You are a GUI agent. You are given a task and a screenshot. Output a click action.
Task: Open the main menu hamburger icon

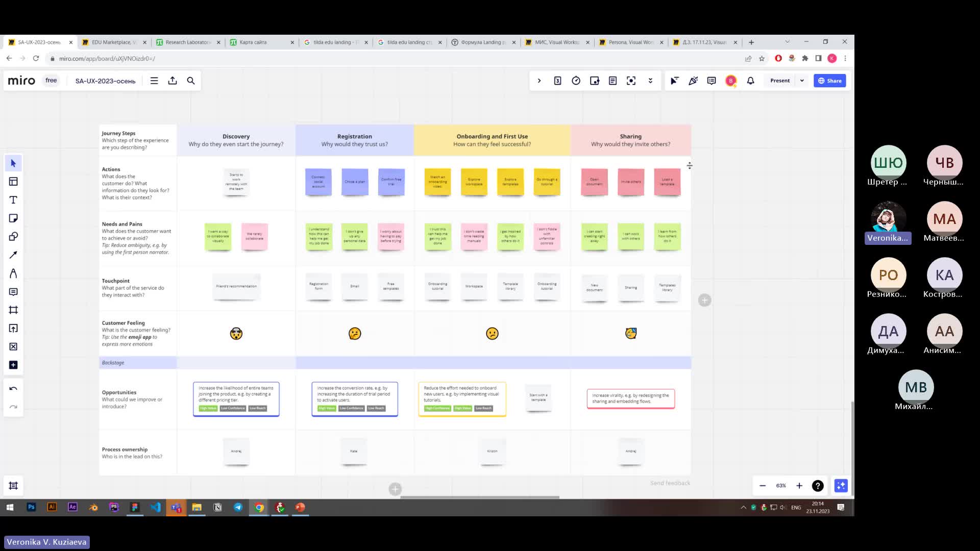point(154,81)
